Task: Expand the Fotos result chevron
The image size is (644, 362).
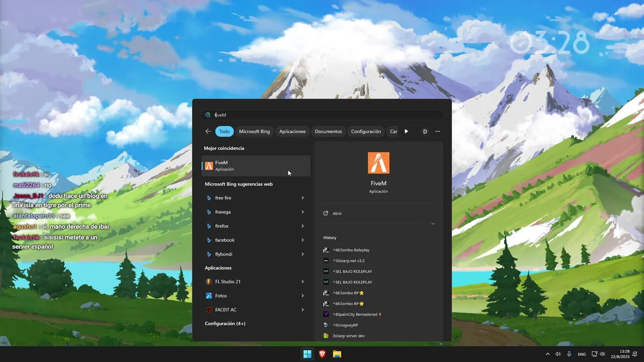Action: tap(302, 296)
